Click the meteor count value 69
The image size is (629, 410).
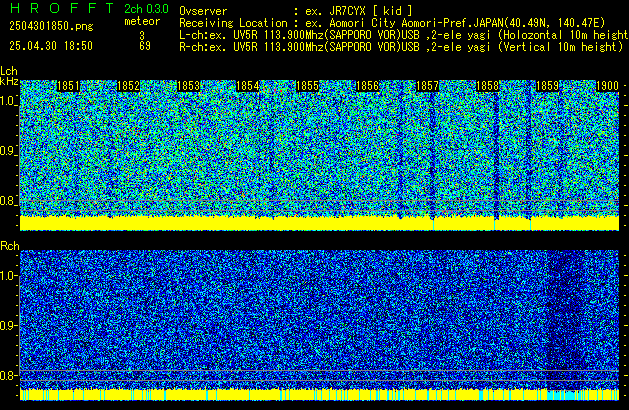coord(145,46)
